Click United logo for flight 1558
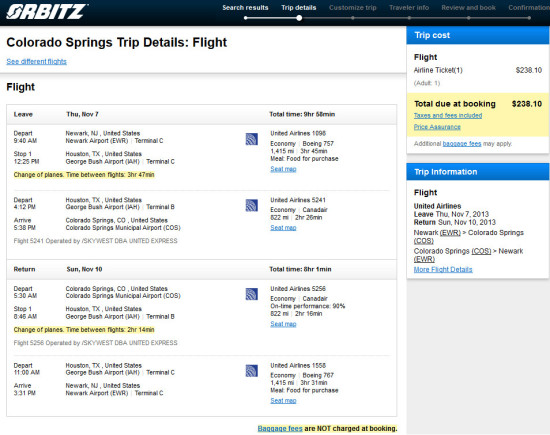This screenshot has width=550, height=435. coord(251,371)
